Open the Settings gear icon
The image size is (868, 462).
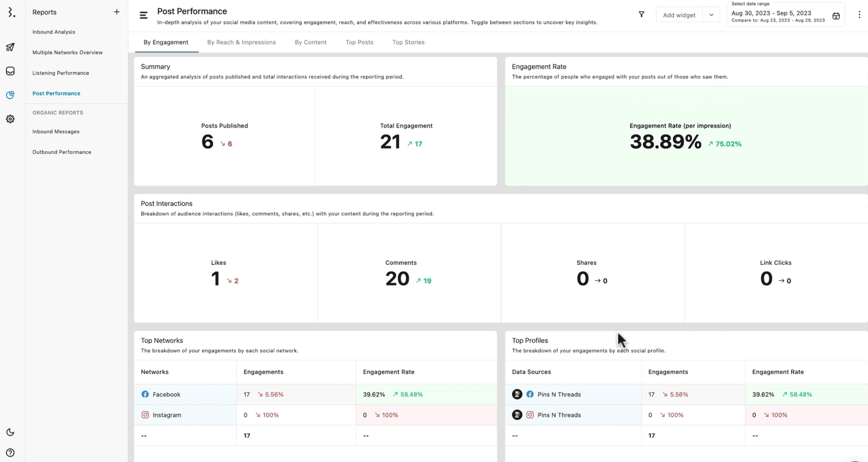click(10, 119)
